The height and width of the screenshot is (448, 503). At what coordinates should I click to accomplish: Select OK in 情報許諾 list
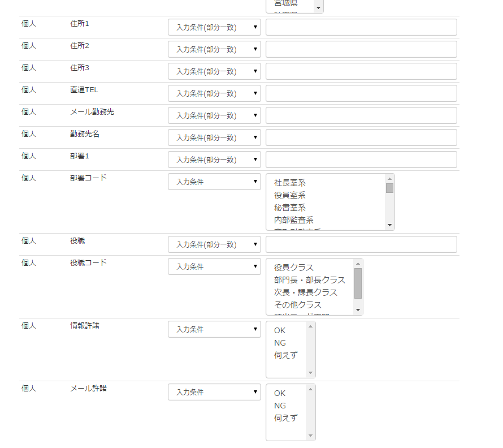tap(280, 330)
